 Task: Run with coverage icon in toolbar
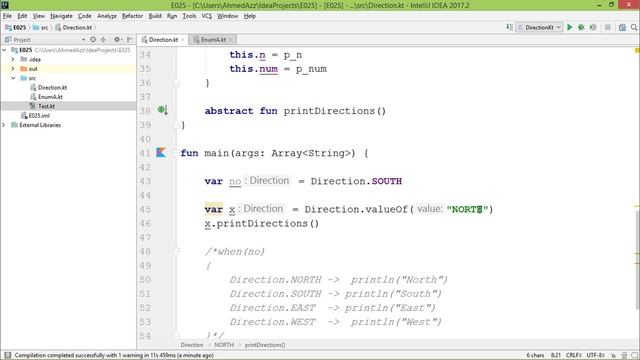(x=593, y=27)
